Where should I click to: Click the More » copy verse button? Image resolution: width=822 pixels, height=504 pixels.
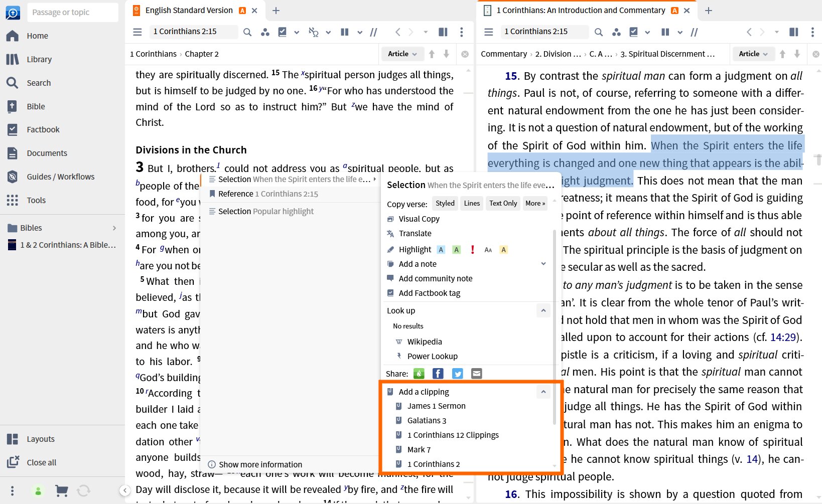click(x=535, y=203)
